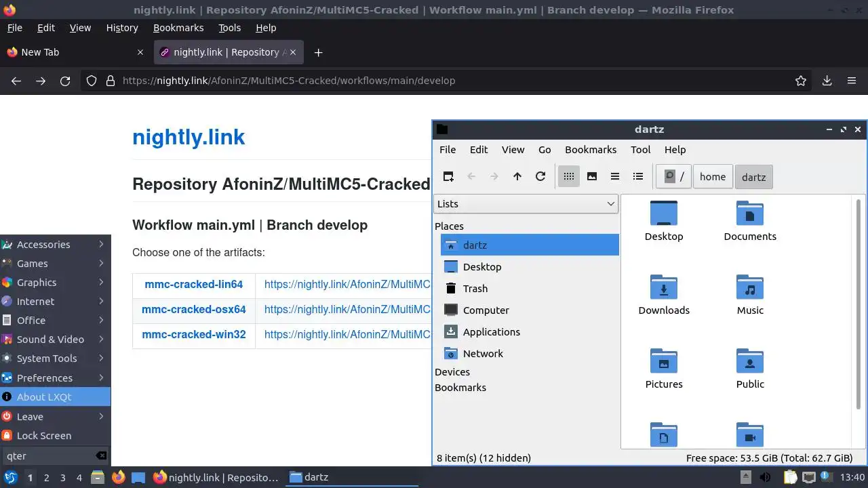The width and height of the screenshot is (868, 488).
Task: Expand Games submenu
Action: tap(55, 263)
